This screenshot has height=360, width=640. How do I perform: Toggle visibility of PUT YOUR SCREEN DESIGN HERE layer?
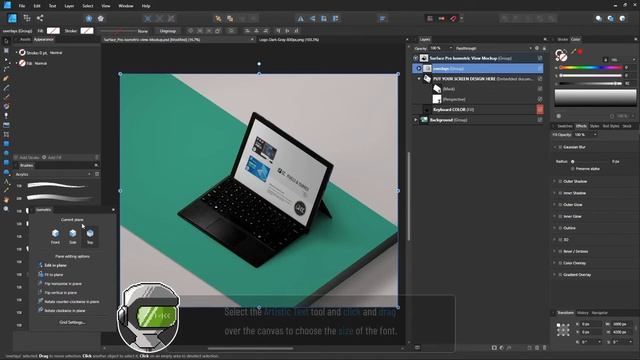[x=540, y=79]
